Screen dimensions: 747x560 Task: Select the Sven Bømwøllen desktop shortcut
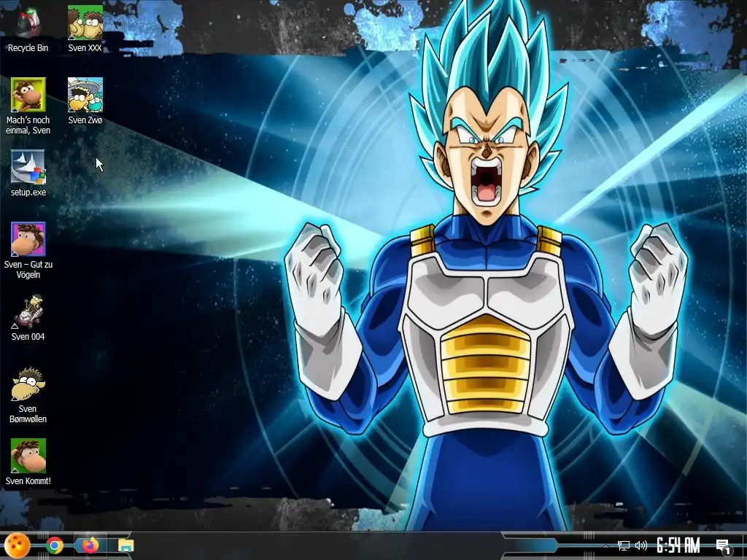coord(28,394)
